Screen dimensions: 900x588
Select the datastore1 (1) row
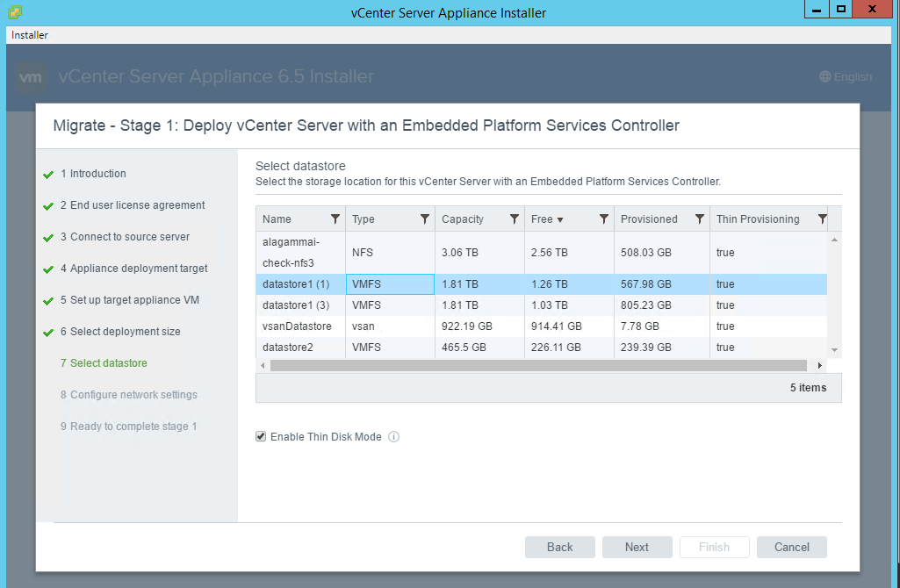pyautogui.click(x=541, y=284)
